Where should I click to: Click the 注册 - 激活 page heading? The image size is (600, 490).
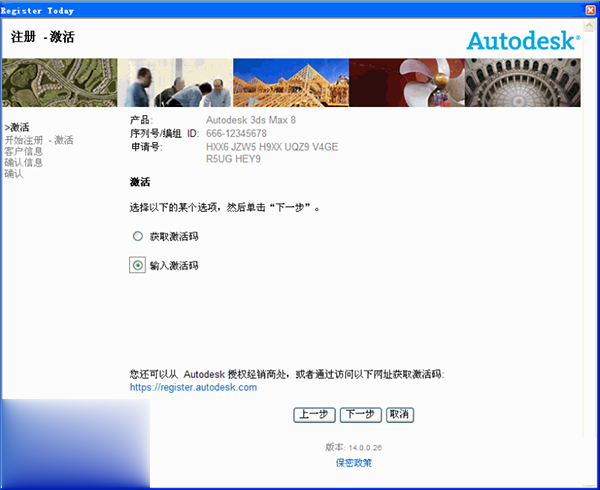(x=42, y=37)
